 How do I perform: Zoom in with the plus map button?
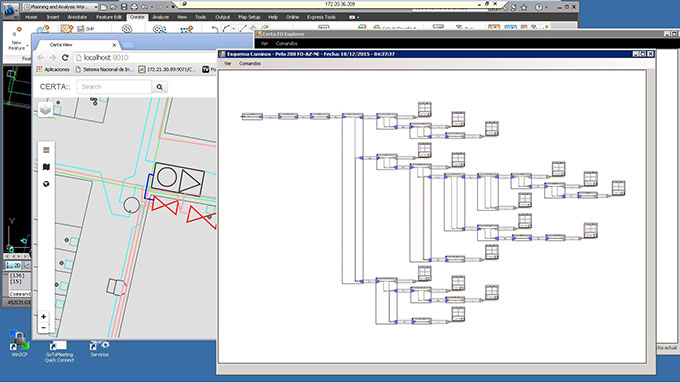(x=43, y=317)
